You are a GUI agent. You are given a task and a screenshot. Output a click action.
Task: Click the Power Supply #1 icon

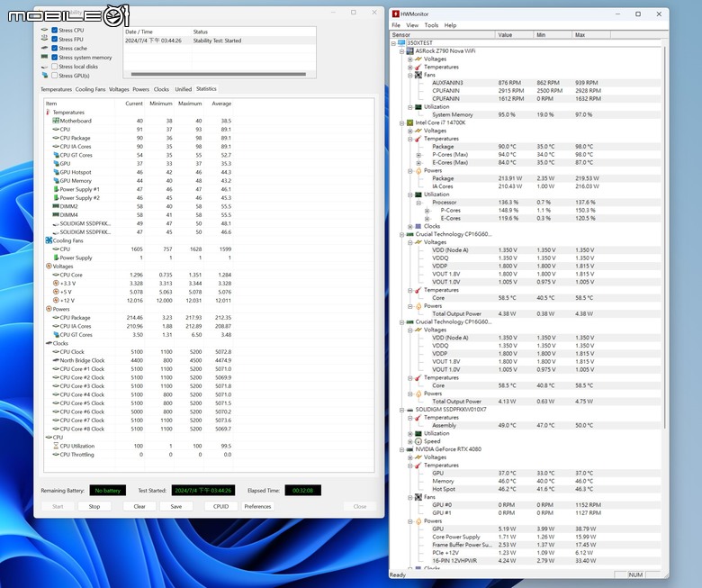(56, 189)
